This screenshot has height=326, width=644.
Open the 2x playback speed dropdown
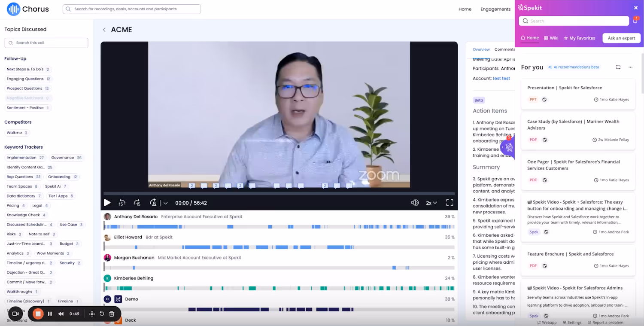pos(431,203)
